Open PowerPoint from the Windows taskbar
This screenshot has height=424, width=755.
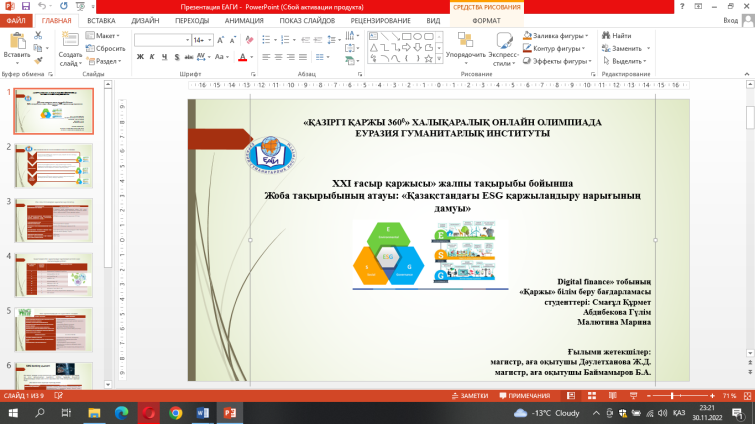pyautogui.click(x=229, y=412)
